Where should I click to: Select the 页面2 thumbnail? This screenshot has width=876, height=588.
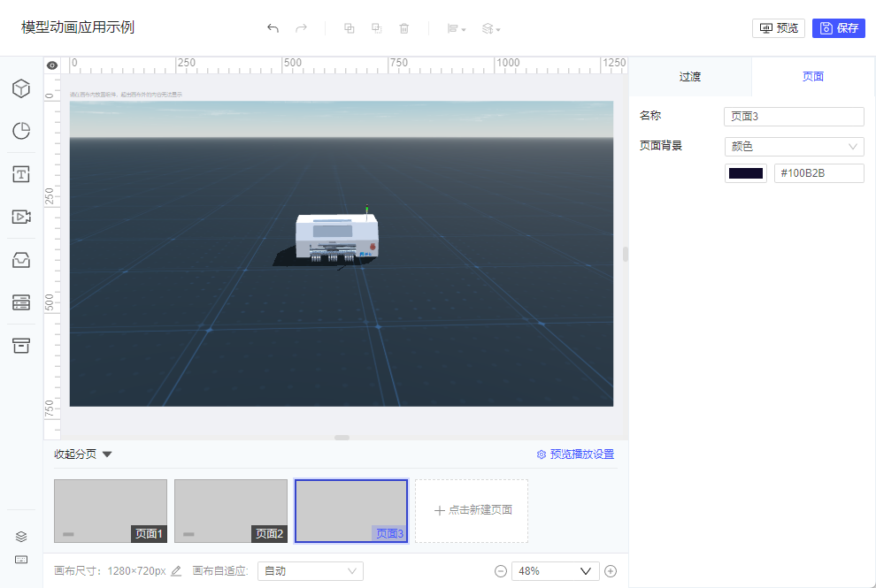231,511
